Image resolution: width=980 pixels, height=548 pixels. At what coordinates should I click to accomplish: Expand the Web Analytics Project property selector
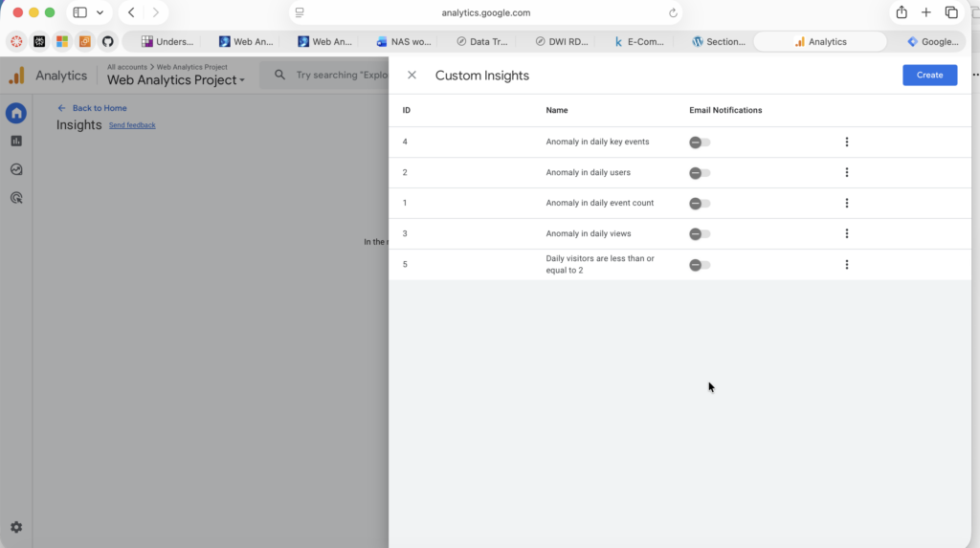[176, 80]
